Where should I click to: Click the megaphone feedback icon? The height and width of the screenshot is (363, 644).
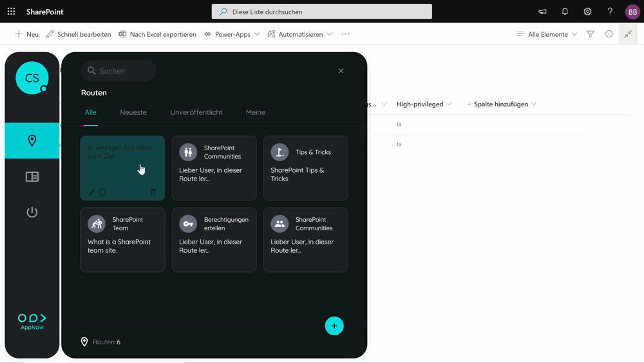point(542,12)
